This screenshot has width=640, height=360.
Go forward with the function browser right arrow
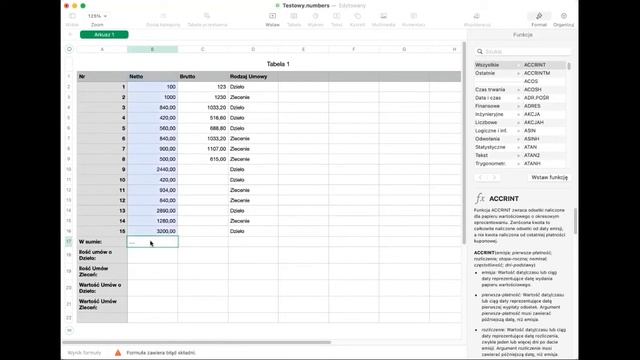coord(494,178)
